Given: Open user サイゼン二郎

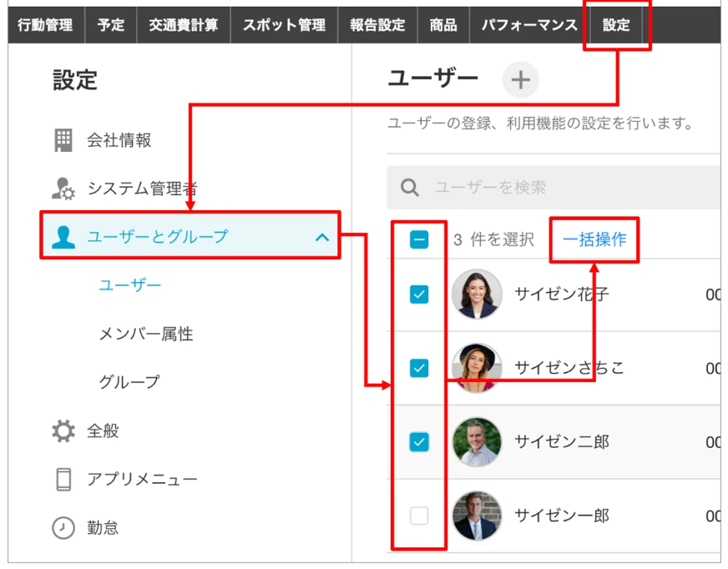Looking at the screenshot, I should tap(562, 442).
